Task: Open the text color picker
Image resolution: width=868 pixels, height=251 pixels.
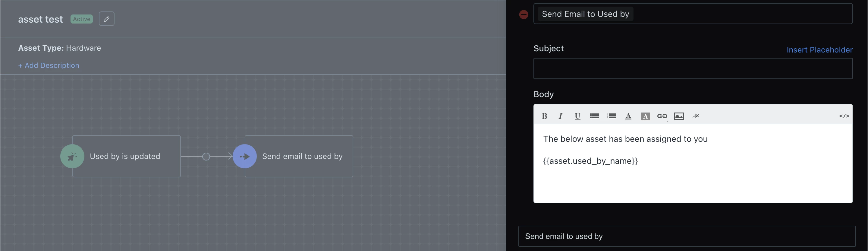Action: 628,116
